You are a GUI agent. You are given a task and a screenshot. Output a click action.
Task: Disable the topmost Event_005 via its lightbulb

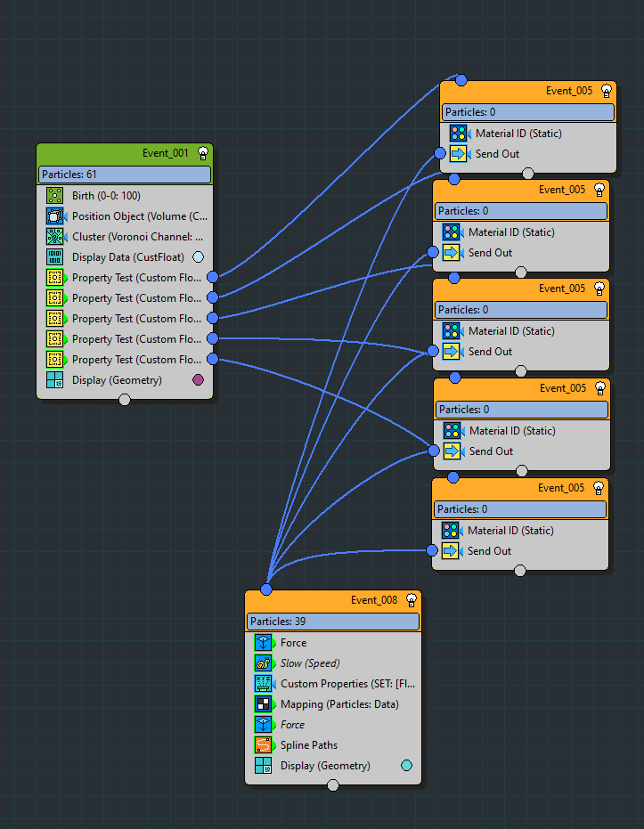click(x=606, y=91)
